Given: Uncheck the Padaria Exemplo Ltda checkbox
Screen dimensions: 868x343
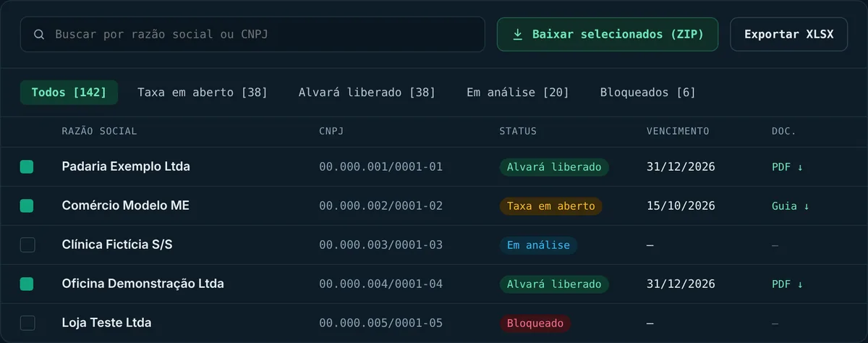Looking at the screenshot, I should coord(27,166).
